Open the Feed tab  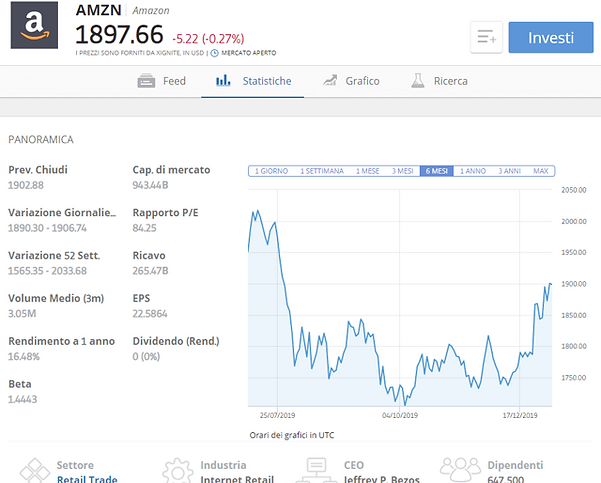pos(161,81)
